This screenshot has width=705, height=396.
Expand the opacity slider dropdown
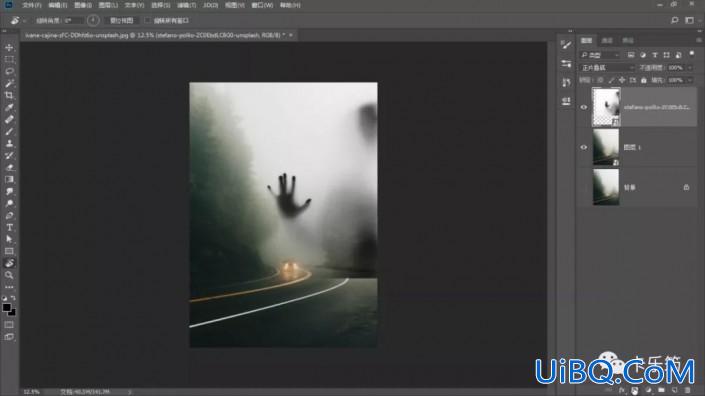click(x=690, y=68)
